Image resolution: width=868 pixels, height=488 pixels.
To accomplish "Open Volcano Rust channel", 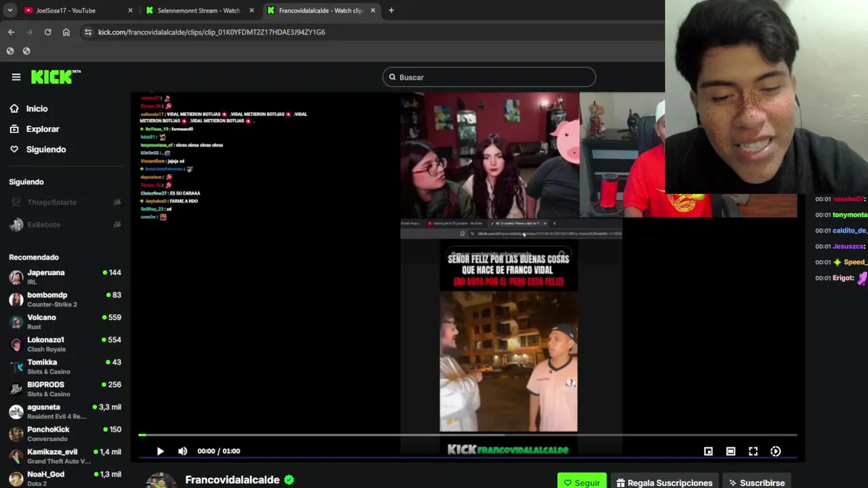I will (65, 321).
